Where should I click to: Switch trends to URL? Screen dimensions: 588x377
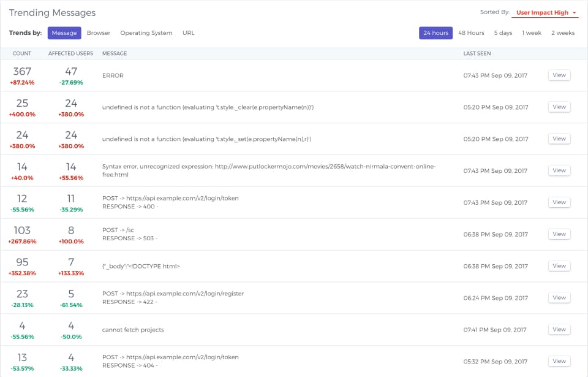coord(188,33)
